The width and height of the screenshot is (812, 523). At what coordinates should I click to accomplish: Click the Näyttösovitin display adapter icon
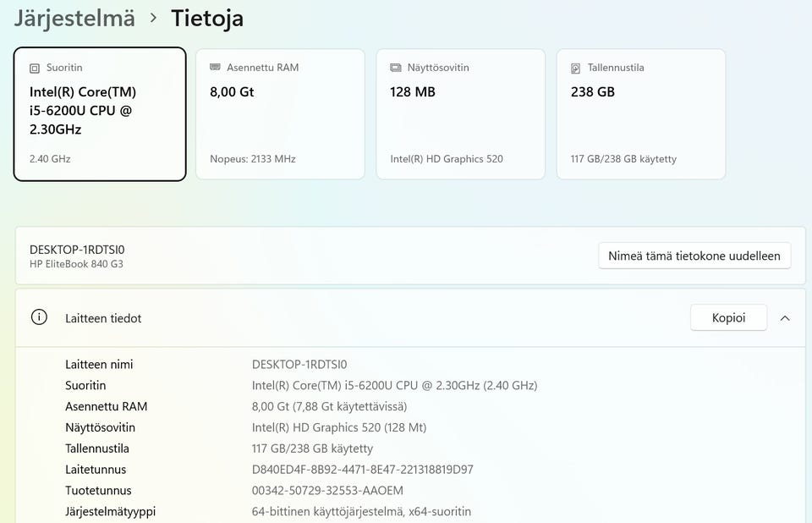[396, 68]
